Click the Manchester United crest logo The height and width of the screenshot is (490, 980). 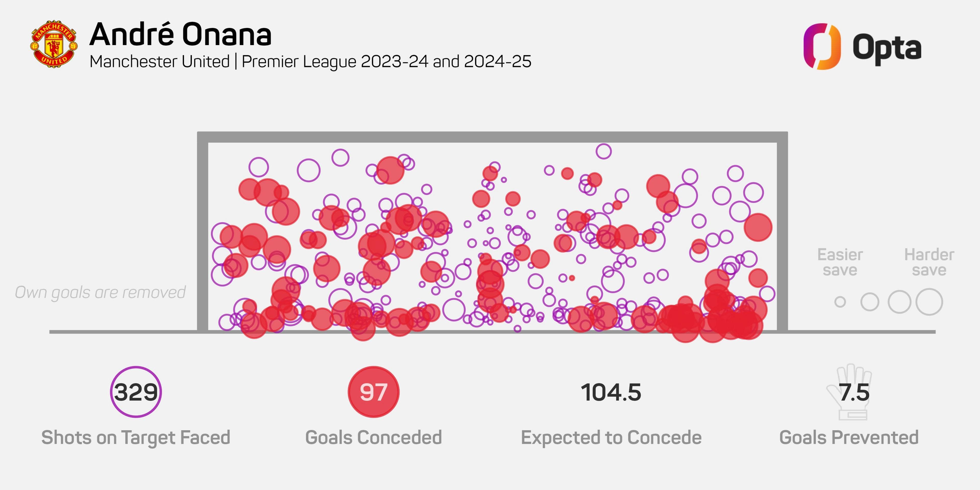[54, 44]
